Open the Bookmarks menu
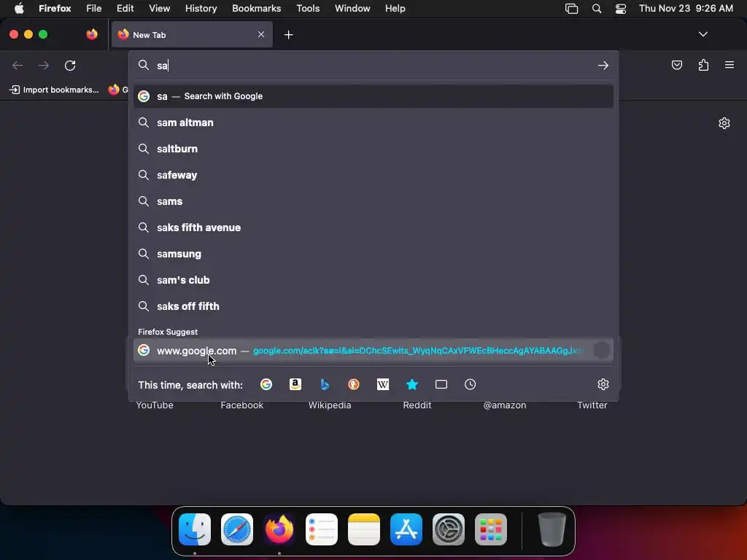 [256, 8]
